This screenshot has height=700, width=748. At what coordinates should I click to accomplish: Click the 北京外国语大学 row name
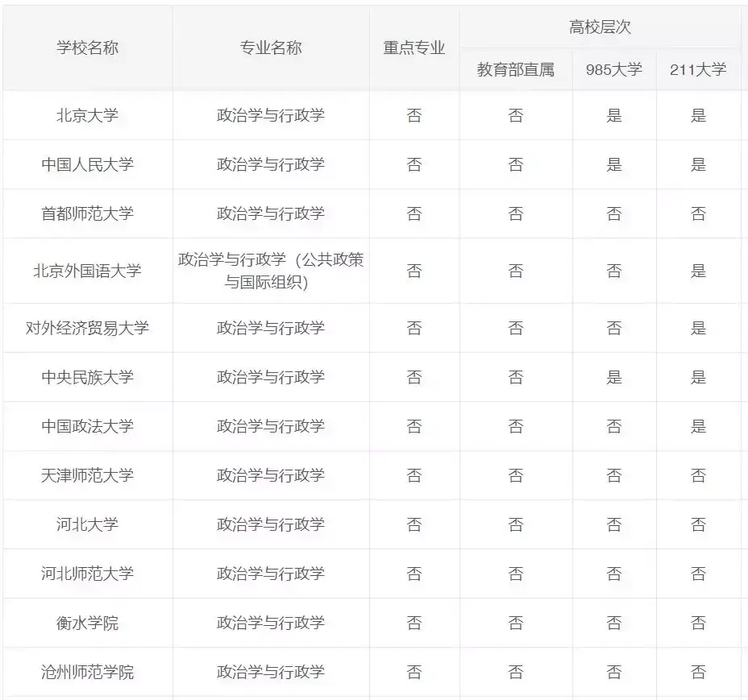coord(87,271)
